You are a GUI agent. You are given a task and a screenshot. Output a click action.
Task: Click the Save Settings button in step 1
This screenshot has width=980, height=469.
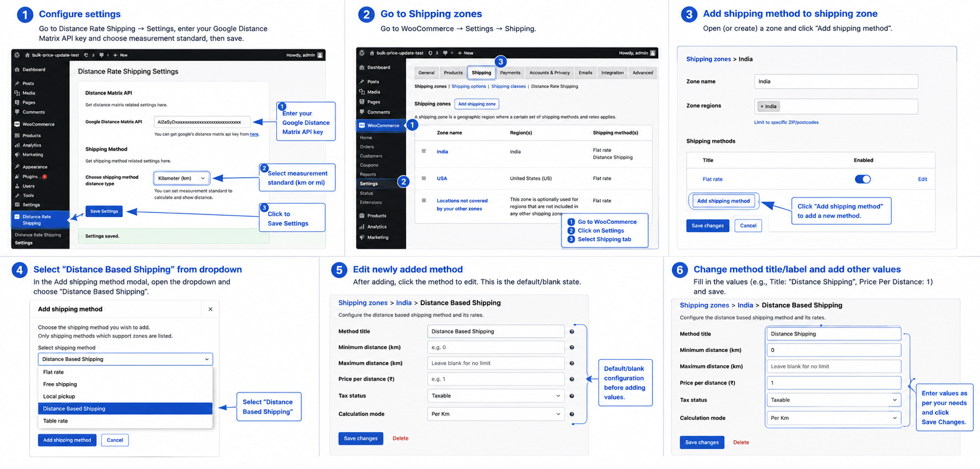104,211
